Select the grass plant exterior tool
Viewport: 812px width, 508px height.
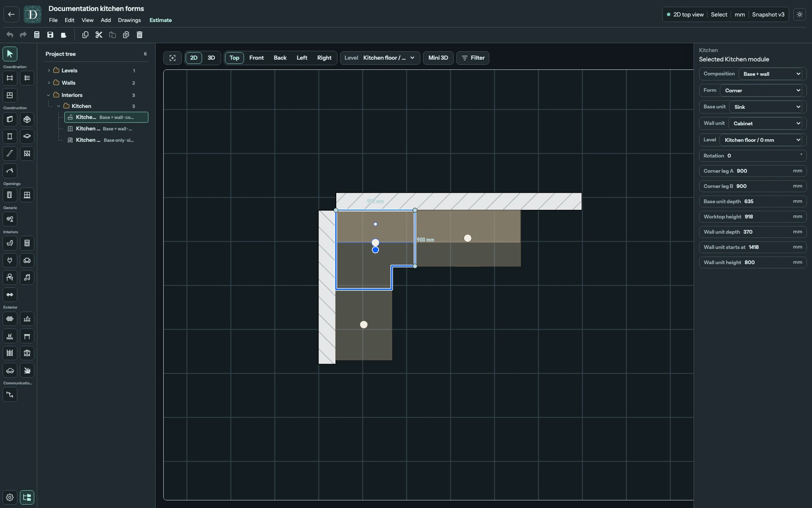coord(27,370)
